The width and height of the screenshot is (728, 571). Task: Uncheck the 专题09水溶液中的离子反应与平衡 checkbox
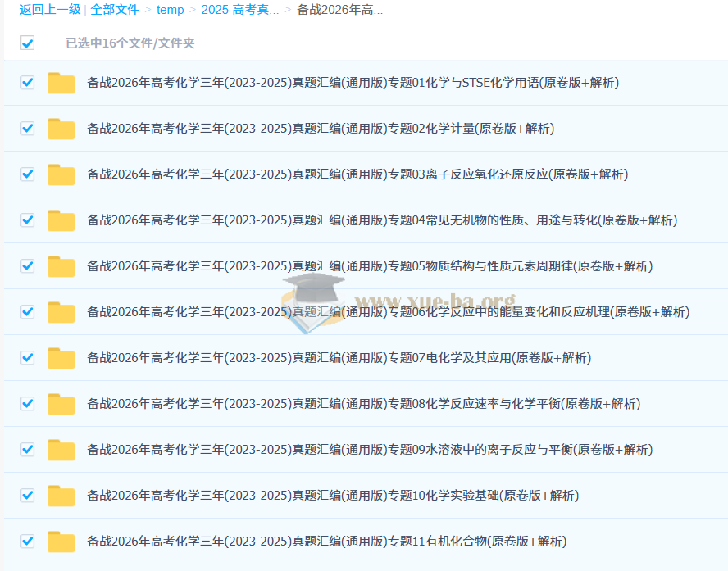[x=27, y=450]
